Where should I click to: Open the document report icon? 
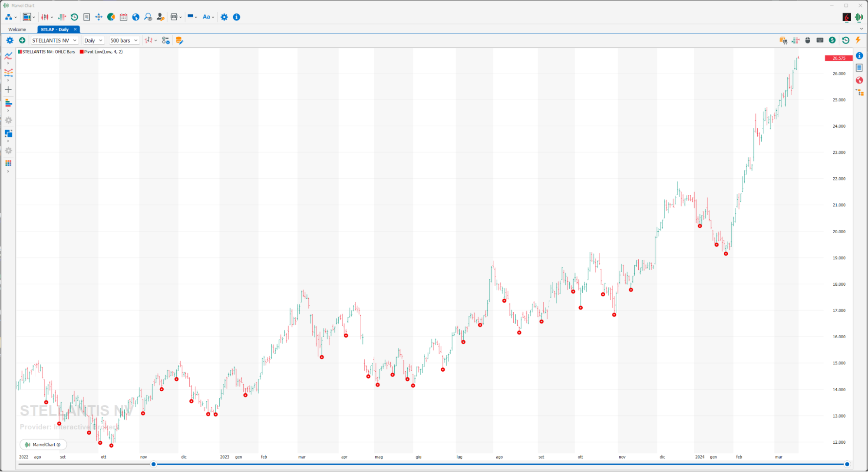86,17
